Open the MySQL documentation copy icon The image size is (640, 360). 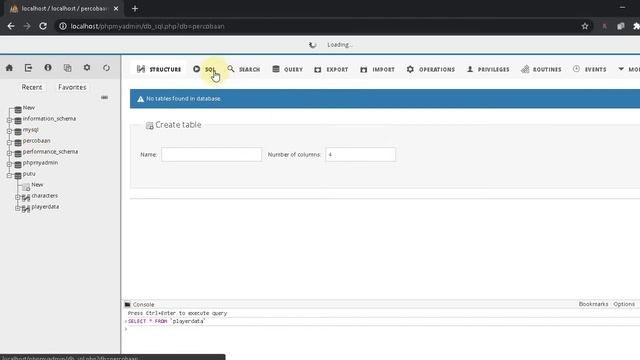click(67, 68)
